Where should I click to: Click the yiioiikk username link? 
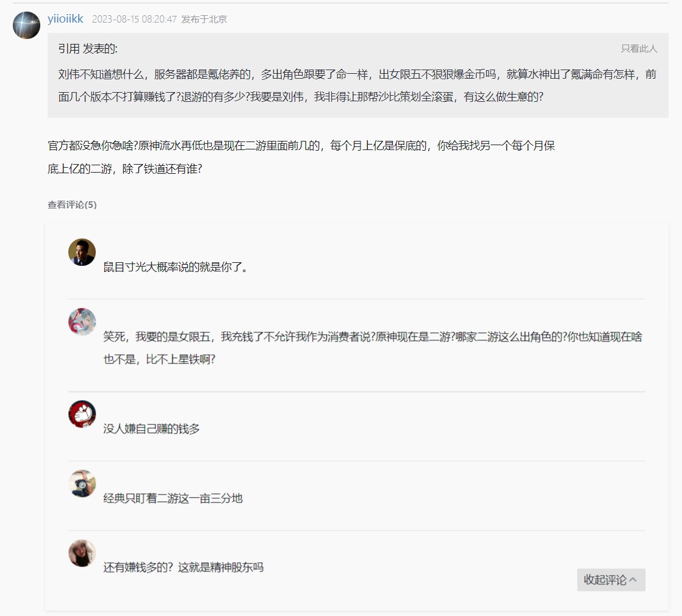65,19
